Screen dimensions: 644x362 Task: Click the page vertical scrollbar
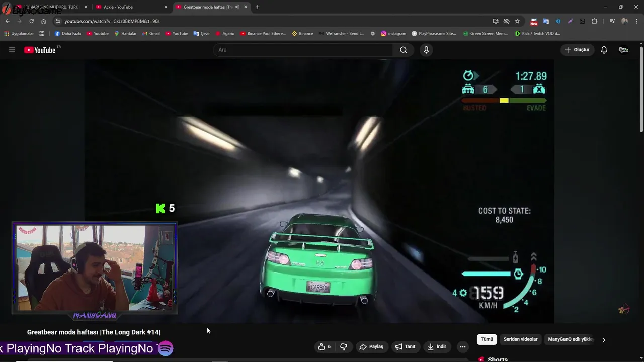[x=641, y=90]
